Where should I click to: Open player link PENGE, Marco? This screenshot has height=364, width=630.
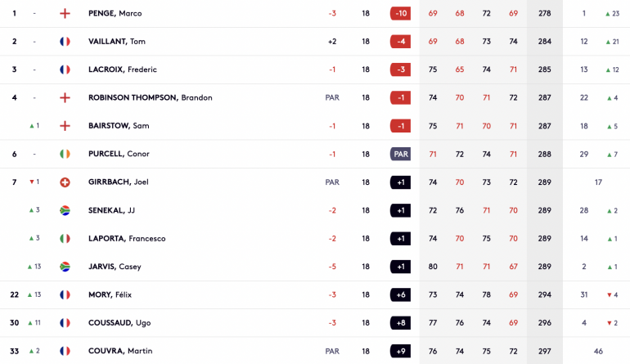(115, 13)
